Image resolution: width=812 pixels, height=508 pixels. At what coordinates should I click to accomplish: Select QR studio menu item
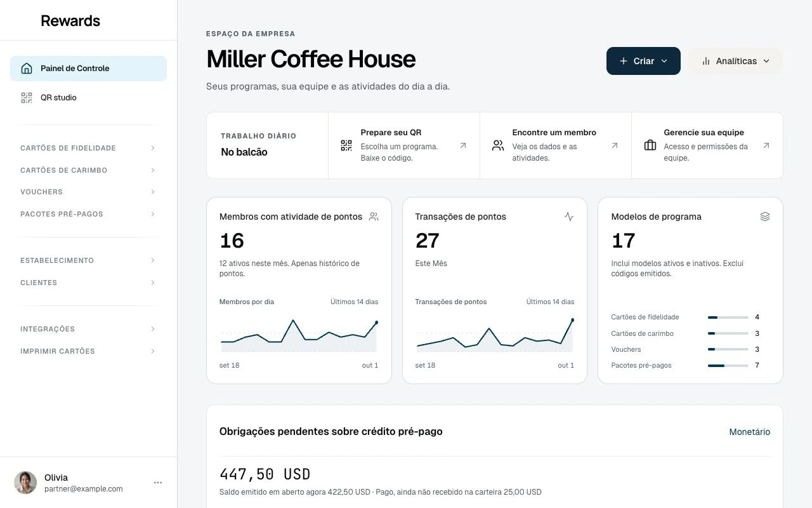pyautogui.click(x=88, y=98)
